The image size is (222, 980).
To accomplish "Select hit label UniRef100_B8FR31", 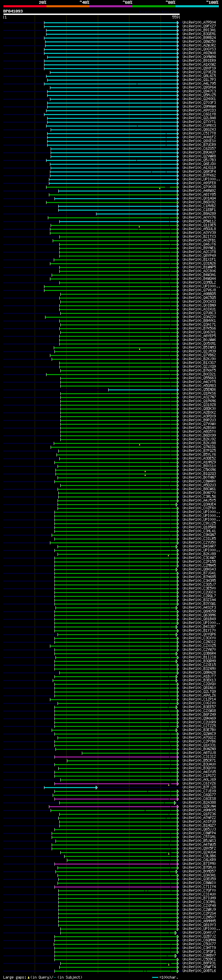I will coord(199,963).
